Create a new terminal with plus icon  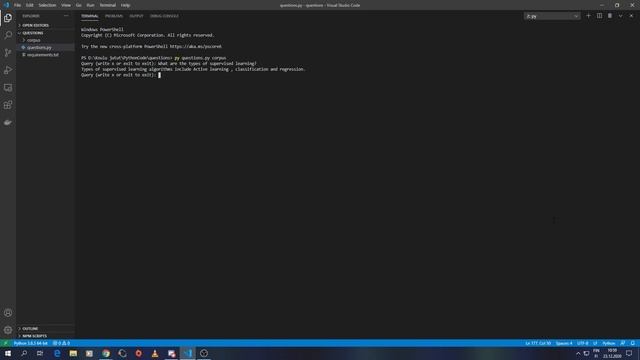coord(588,16)
